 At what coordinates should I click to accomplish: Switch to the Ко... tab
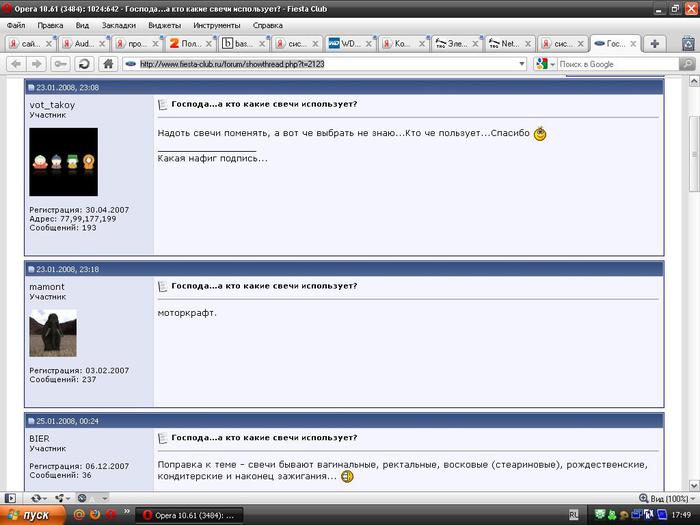pyautogui.click(x=403, y=44)
